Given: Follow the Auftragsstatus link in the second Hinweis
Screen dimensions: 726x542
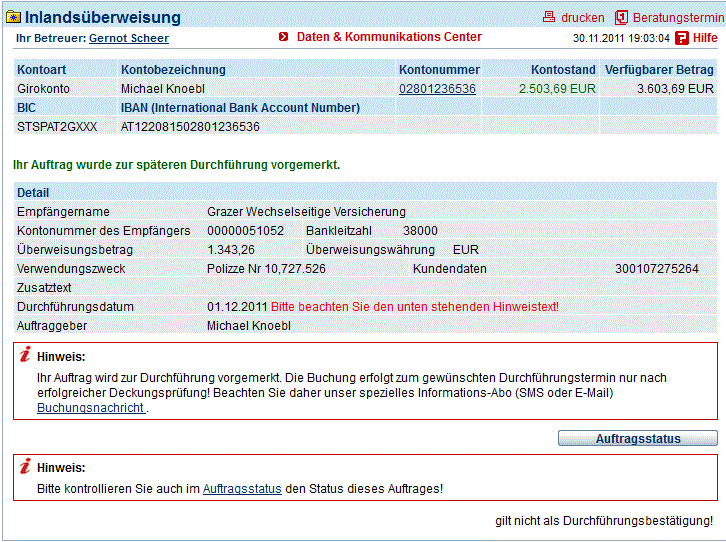Looking at the screenshot, I should [x=242, y=489].
